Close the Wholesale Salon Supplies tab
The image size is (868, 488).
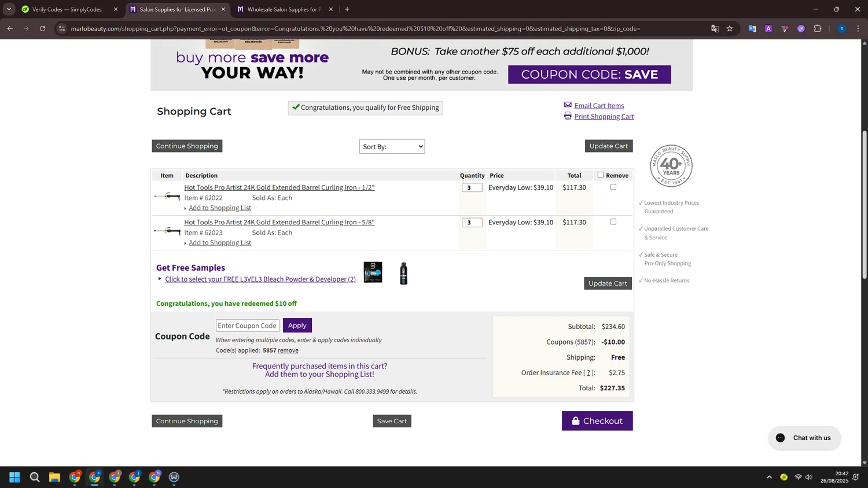(331, 9)
